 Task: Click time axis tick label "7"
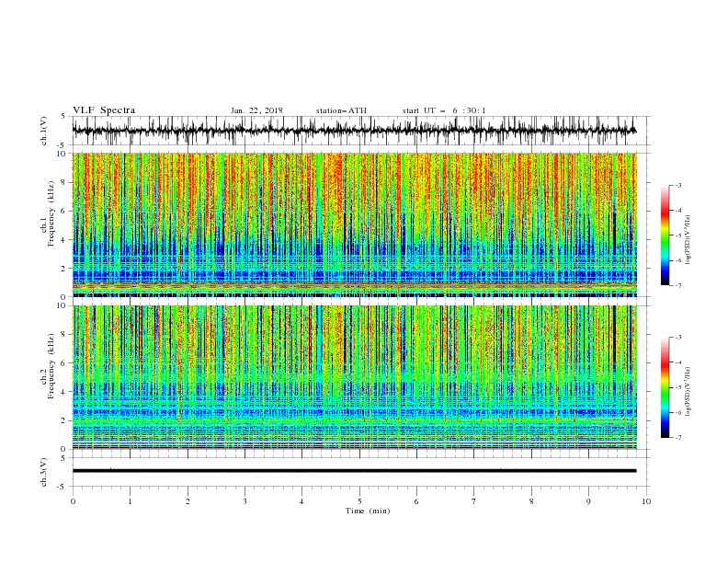474,501
